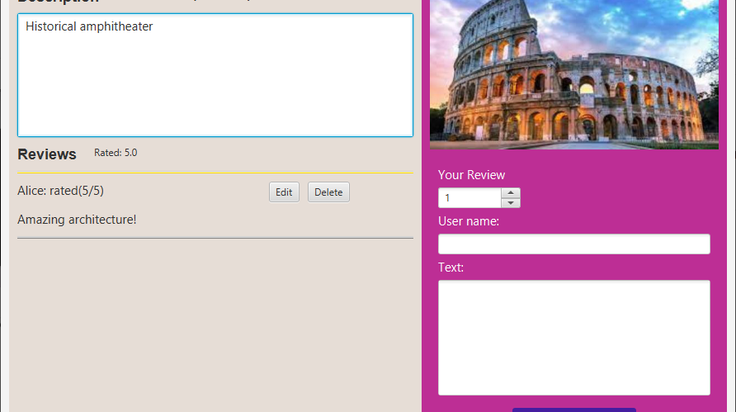Click the Text: label
Screen dimensions: 736x412
coord(451,267)
